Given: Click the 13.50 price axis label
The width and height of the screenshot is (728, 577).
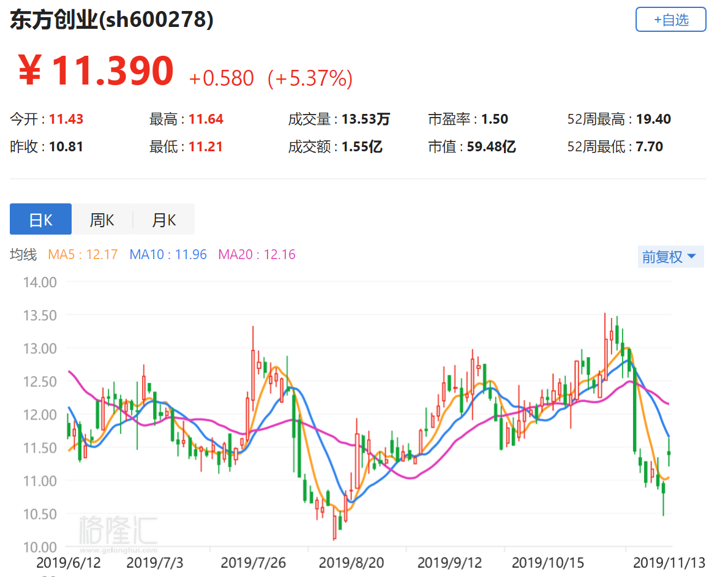Looking at the screenshot, I should (40, 315).
